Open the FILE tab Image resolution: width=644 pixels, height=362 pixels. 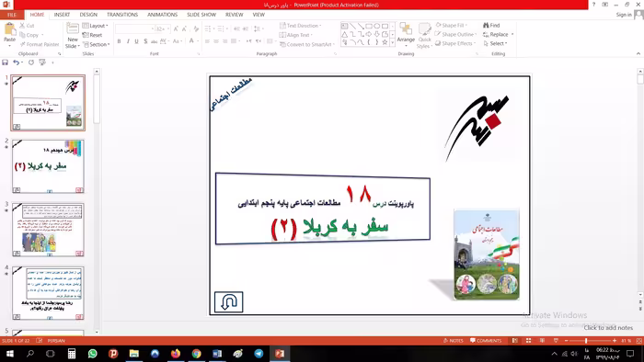point(12,15)
